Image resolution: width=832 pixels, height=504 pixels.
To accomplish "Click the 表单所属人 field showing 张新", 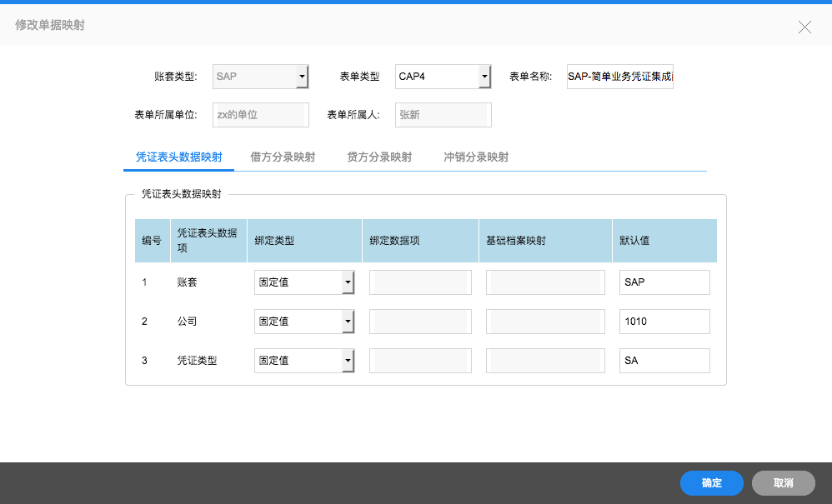I will point(444,115).
